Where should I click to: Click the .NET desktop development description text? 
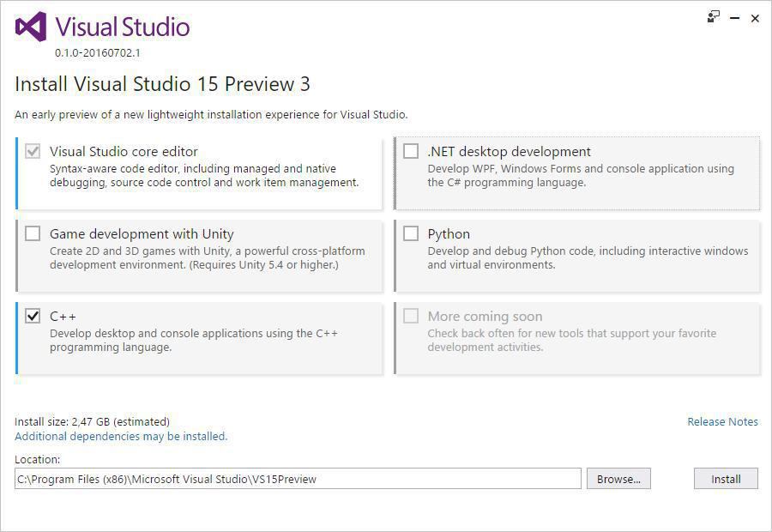[581, 176]
